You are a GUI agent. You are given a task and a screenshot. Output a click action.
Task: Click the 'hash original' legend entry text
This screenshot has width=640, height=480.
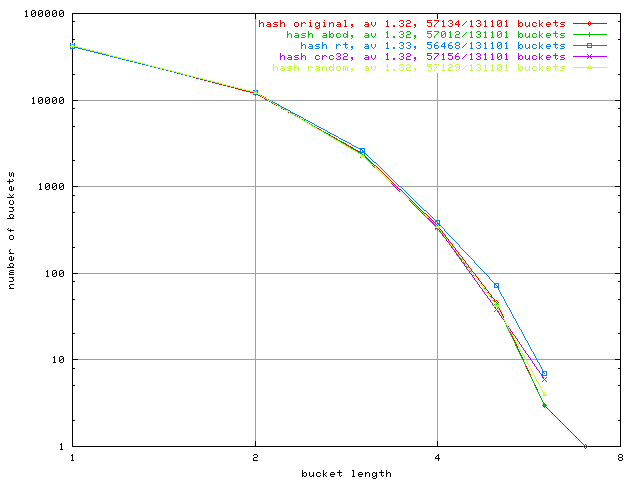pyautogui.click(x=412, y=24)
